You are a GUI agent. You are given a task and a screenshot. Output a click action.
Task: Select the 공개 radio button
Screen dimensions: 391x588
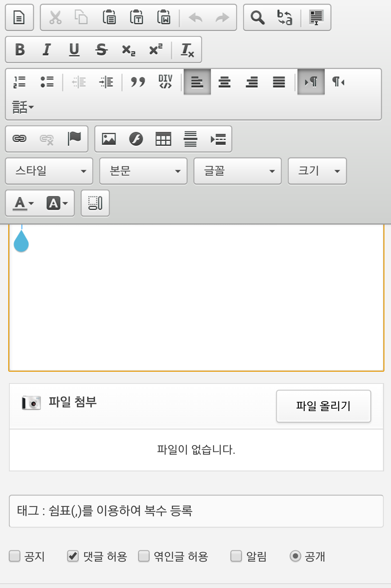tap(295, 556)
